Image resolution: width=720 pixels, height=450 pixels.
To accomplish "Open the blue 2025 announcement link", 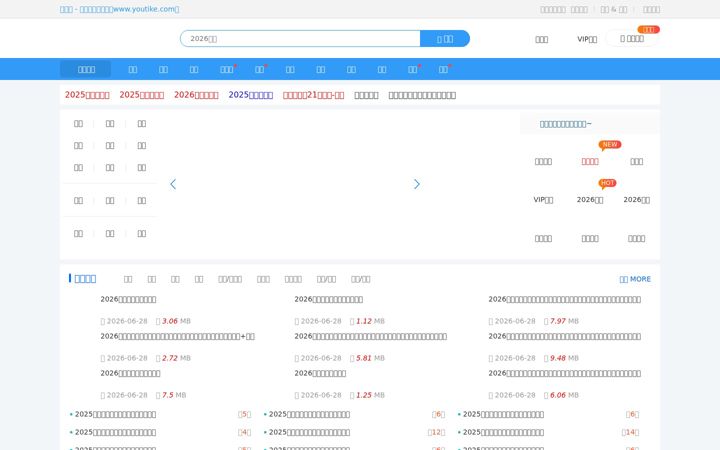I will click(251, 95).
